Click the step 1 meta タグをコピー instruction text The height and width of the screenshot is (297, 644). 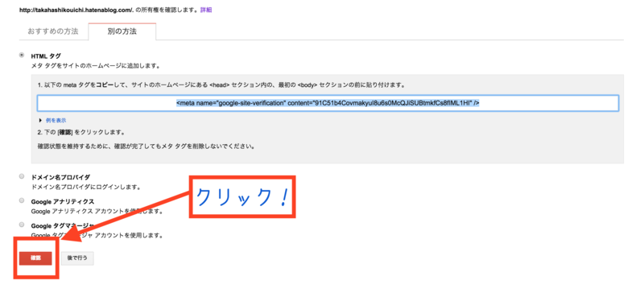221,85
